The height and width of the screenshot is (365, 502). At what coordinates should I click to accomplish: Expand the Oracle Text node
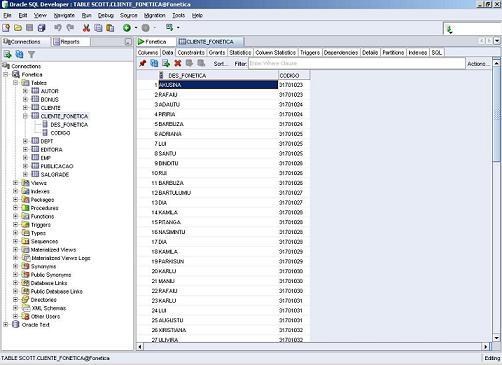pos(6,324)
